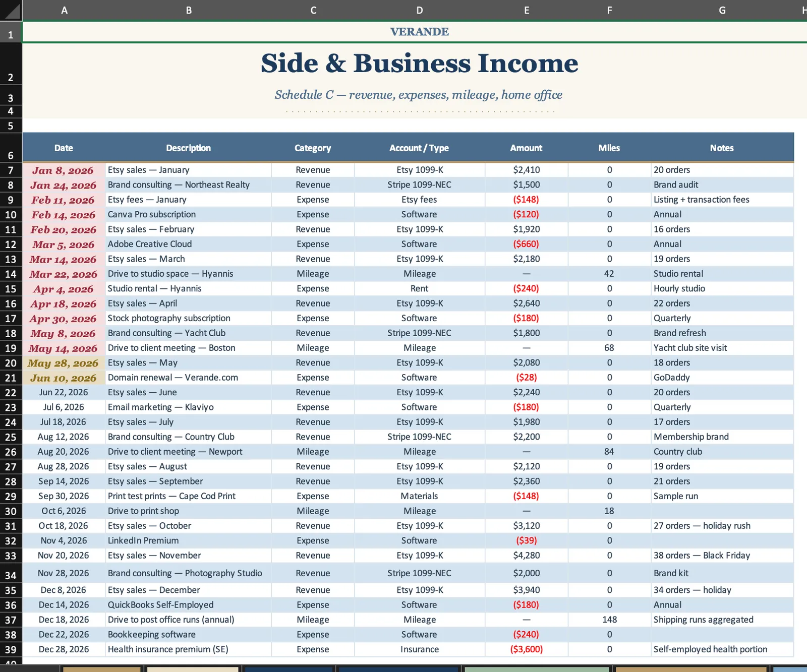Select the GoDaddy note cell
The image size is (807, 672).
722,378
